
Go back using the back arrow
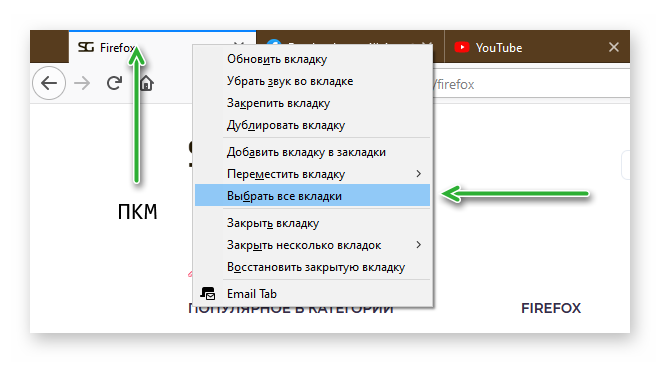49,83
